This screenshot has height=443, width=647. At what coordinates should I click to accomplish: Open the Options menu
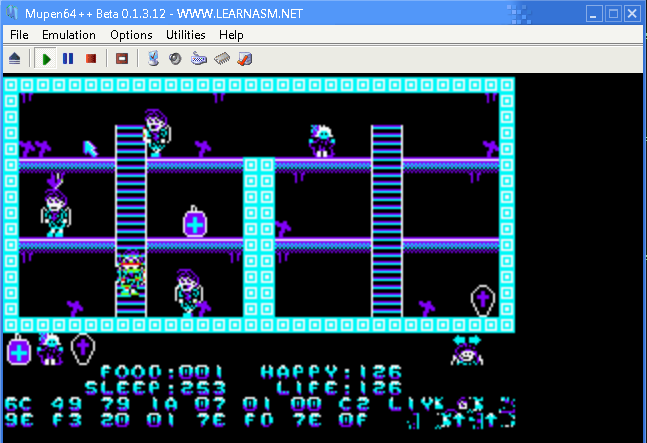[131, 34]
